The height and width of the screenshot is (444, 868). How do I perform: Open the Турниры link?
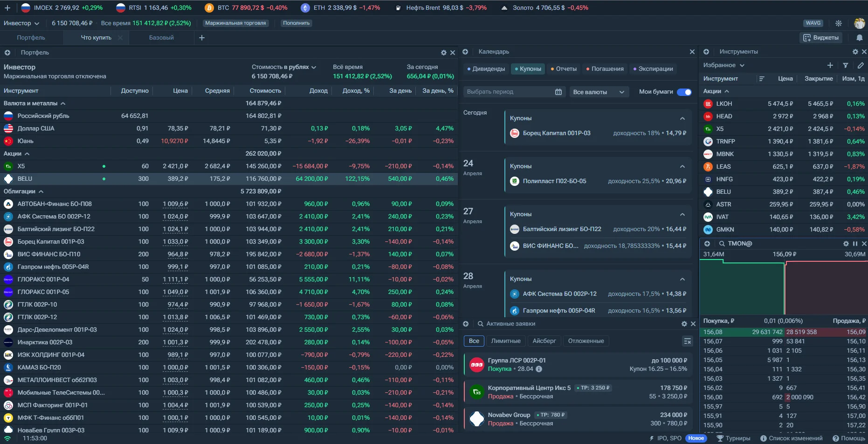point(733,438)
